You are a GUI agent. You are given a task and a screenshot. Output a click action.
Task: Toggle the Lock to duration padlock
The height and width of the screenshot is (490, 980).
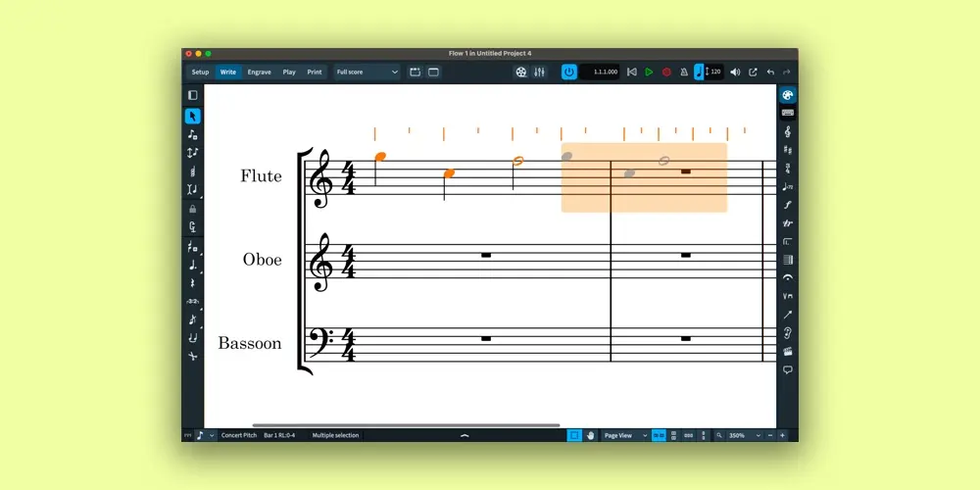(x=192, y=209)
